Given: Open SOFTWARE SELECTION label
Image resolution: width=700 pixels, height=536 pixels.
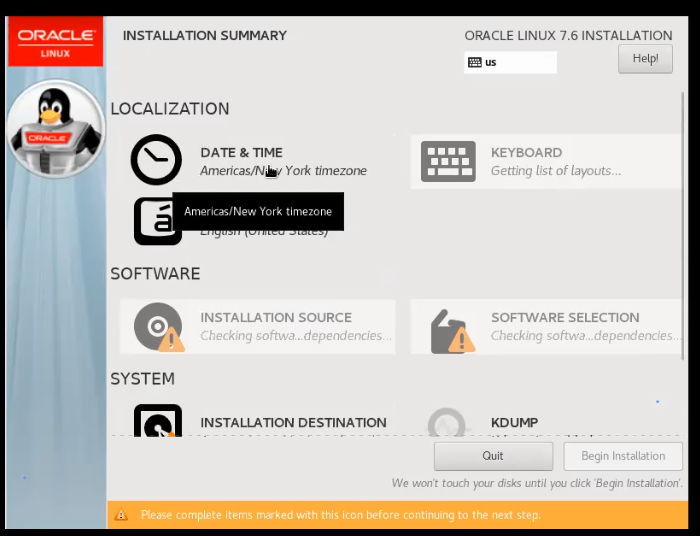Looking at the screenshot, I should pos(565,317).
